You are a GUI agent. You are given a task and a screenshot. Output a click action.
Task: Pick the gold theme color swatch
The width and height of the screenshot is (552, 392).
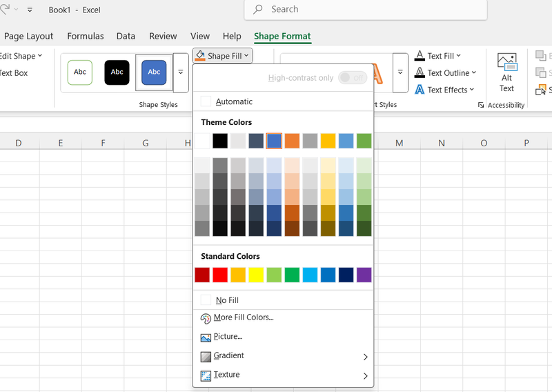[x=328, y=141]
